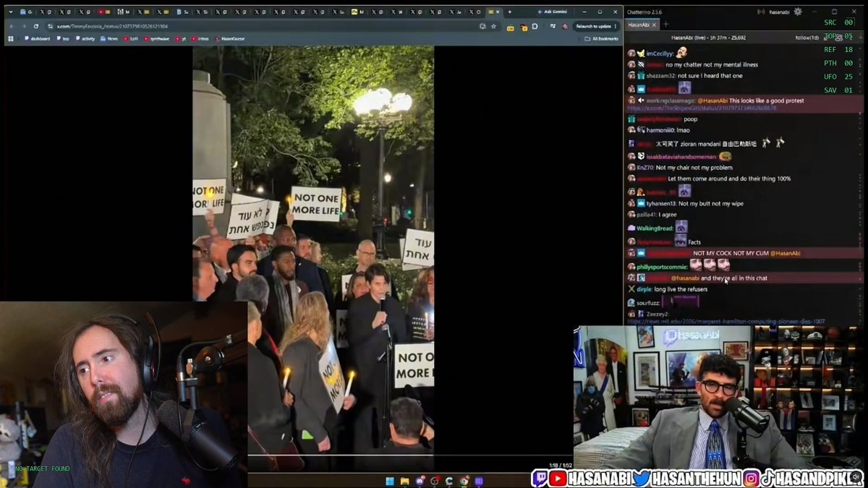Reload the x.com page

coord(35,26)
